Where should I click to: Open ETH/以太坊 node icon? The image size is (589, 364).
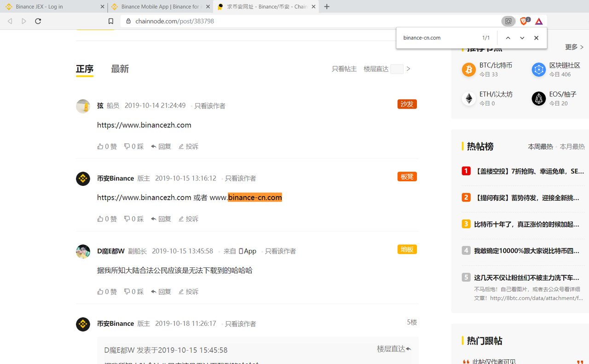click(469, 98)
